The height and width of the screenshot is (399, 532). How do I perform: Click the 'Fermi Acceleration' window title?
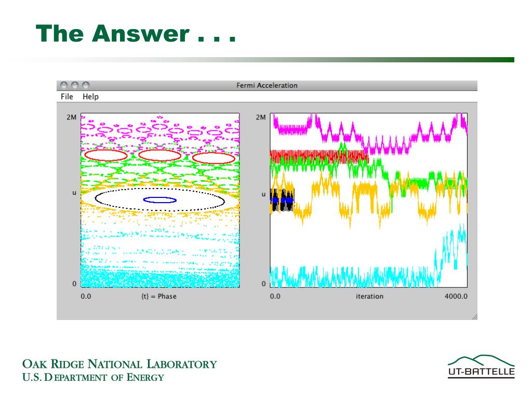(267, 86)
